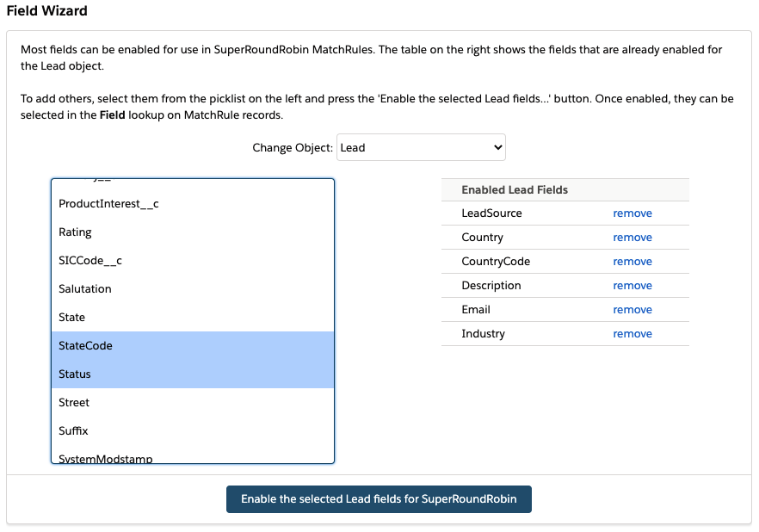Click the Description field name
Screen dimensions: 759x532
[x=491, y=286]
